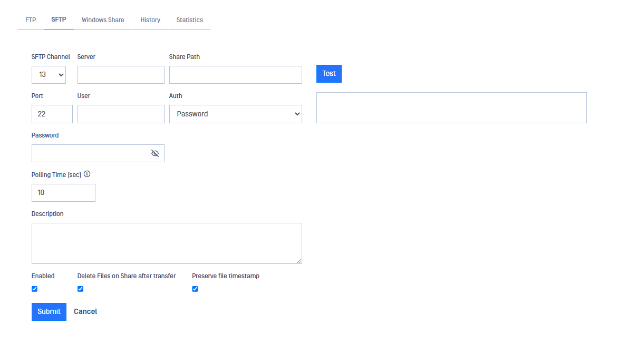The width and height of the screenshot is (618, 364).
Task: Select the Port field containing 22
Action: 52,114
